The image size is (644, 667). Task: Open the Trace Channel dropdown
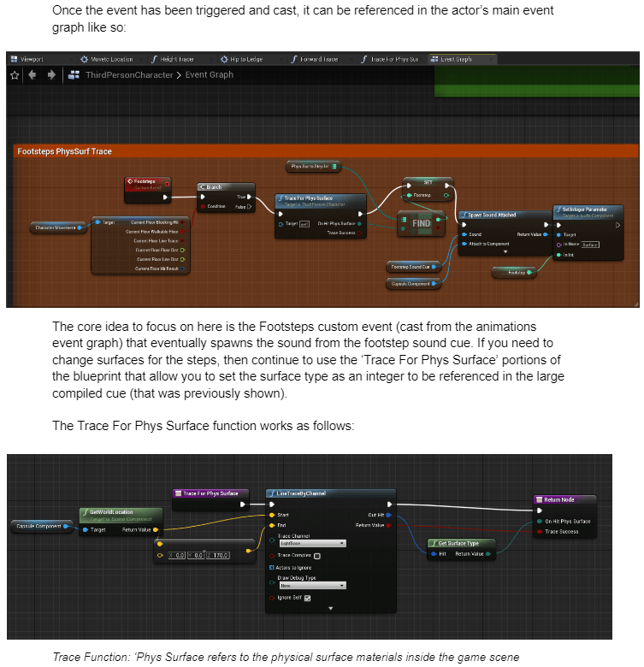coord(311,543)
